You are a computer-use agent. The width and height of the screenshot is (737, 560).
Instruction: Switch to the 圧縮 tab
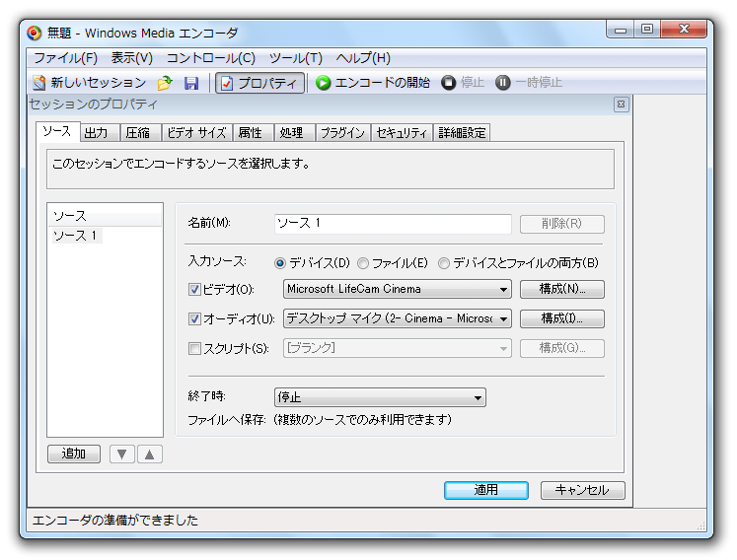coord(140,133)
